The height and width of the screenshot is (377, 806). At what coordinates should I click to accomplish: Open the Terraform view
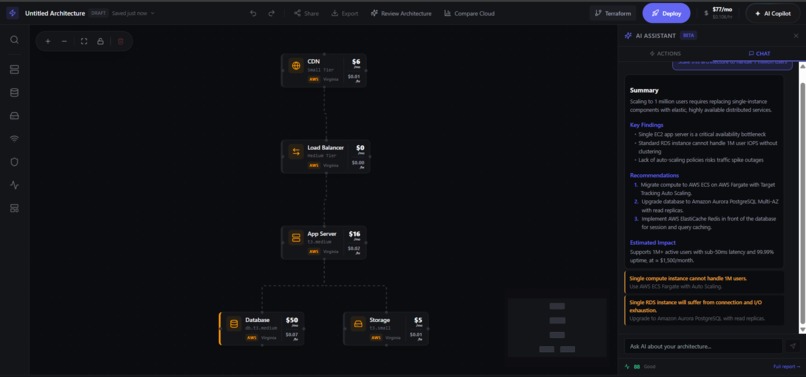tap(613, 13)
